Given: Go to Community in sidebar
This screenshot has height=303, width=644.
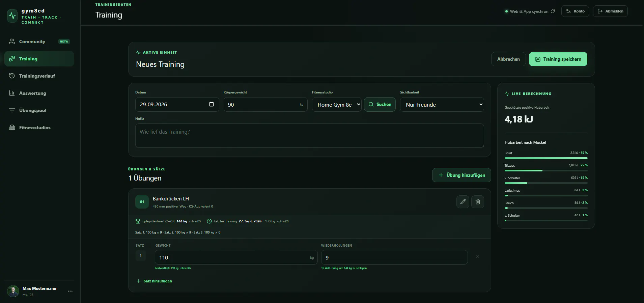Looking at the screenshot, I should click(39, 42).
